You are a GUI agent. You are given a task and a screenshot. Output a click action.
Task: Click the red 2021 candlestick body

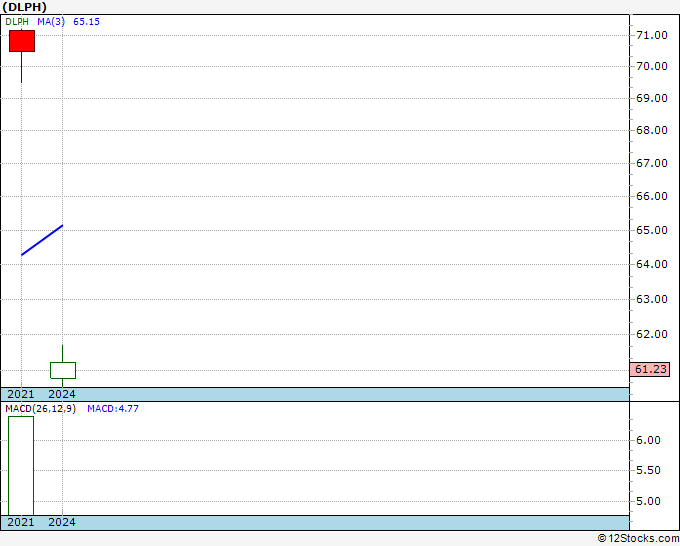22,41
